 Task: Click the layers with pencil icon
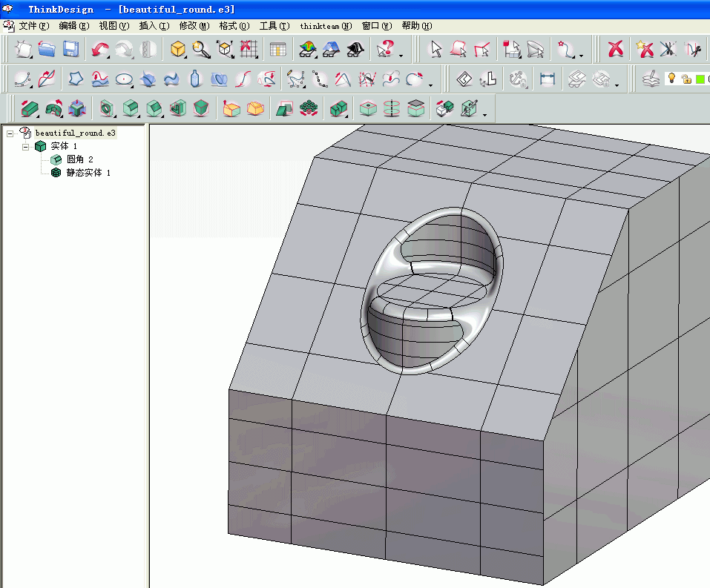[651, 79]
